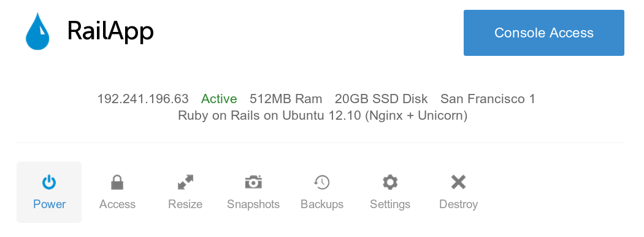
Task: Click the San Francisco 1 region text
Action: [488, 99]
